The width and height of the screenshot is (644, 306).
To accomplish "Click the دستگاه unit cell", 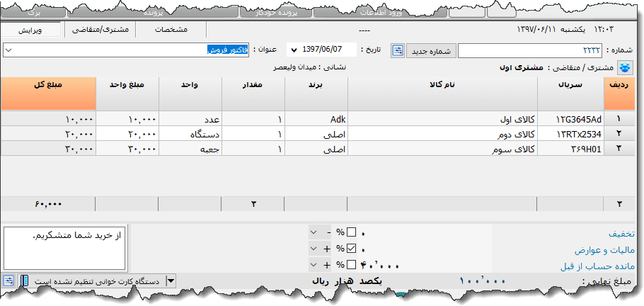I will coord(190,134).
